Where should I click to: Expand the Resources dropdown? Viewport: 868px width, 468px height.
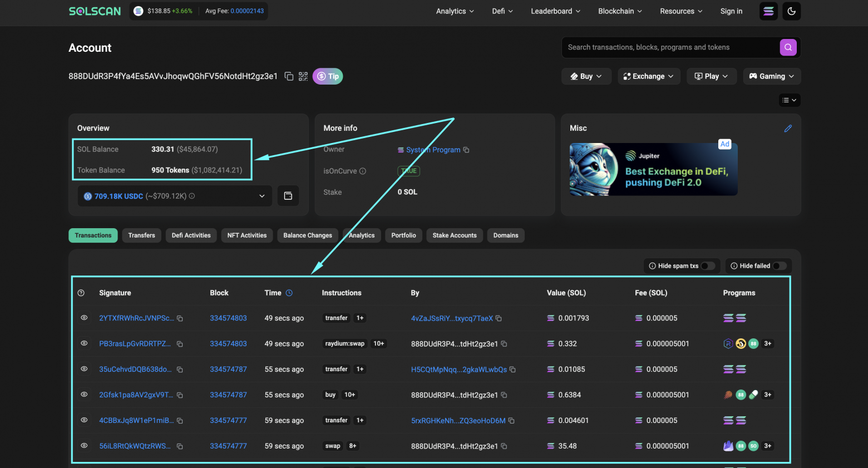point(681,11)
